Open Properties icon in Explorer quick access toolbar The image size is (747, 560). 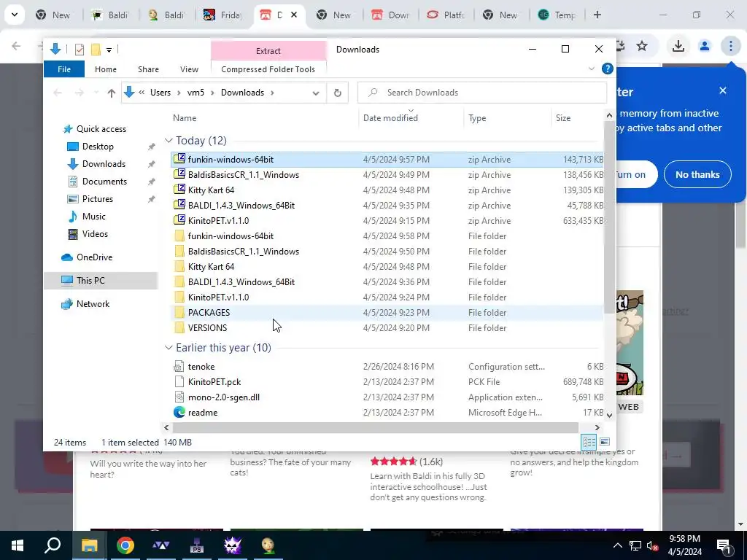pos(80,49)
